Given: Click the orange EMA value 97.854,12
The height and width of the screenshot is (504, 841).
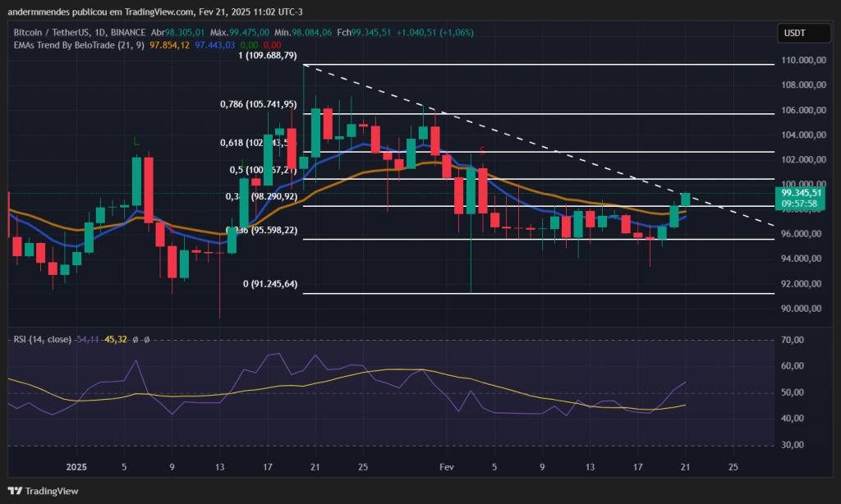Looking at the screenshot, I should pos(169,45).
